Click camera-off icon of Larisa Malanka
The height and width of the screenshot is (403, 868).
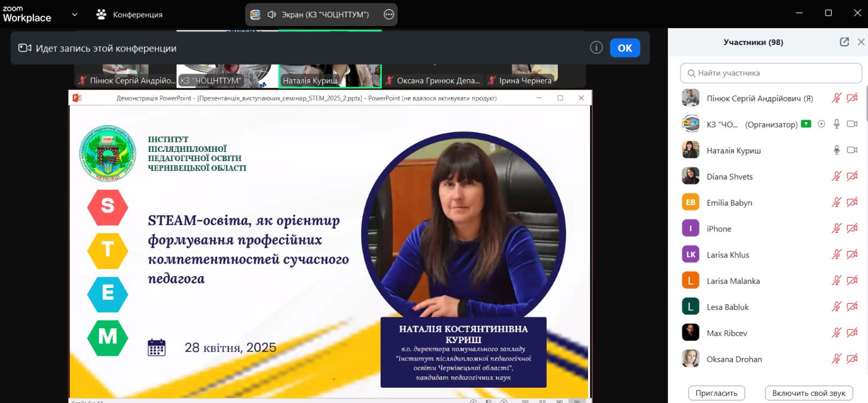point(852,280)
